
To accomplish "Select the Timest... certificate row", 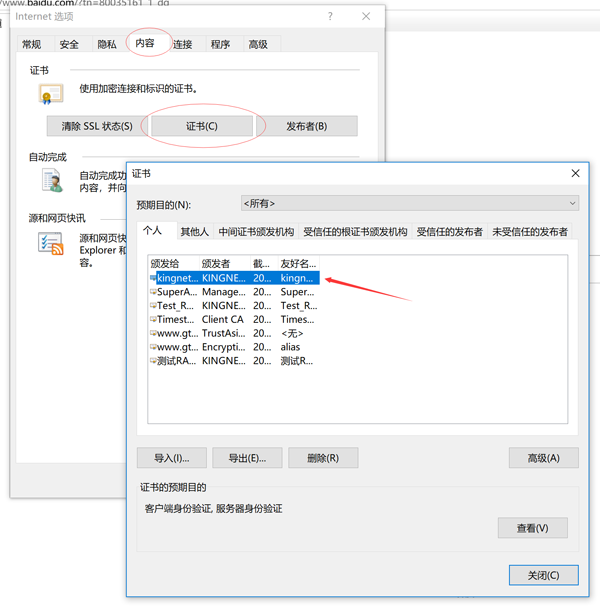I will [235, 319].
